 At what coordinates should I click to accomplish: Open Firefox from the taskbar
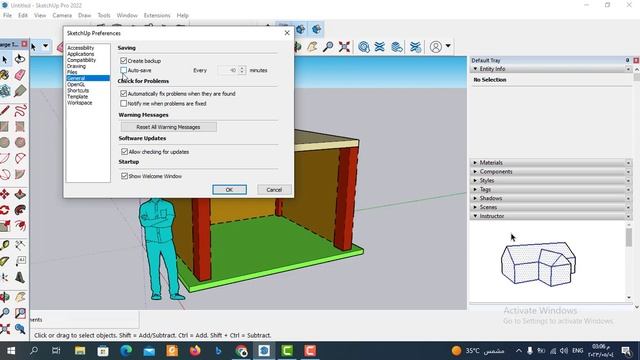coord(195,351)
